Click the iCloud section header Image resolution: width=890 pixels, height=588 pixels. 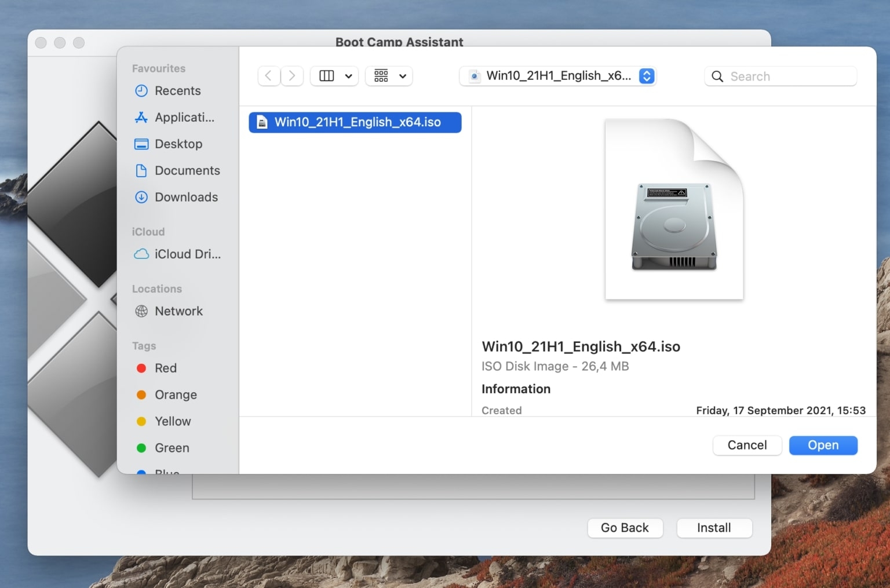148,232
